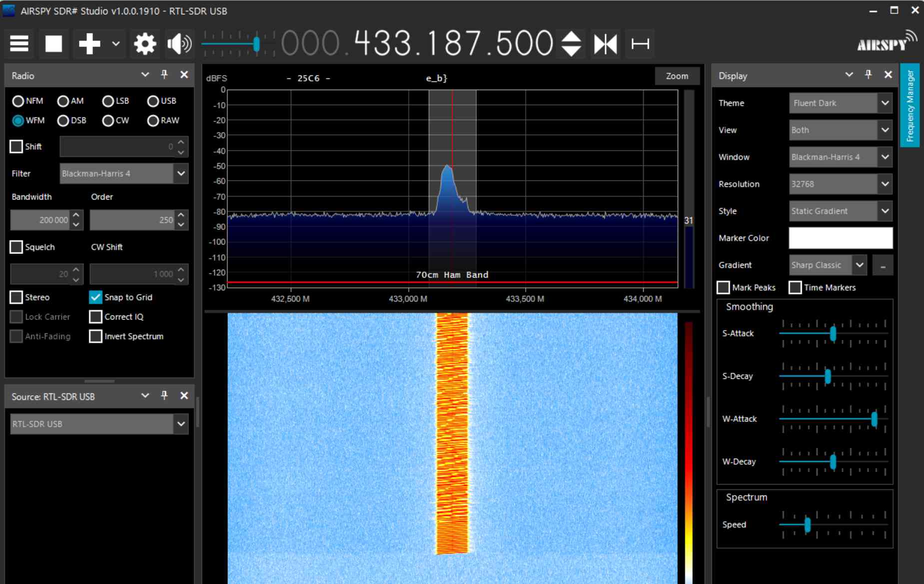Click the Display panel chevron menu
Viewport: 924px width, 584px height.
pos(849,75)
